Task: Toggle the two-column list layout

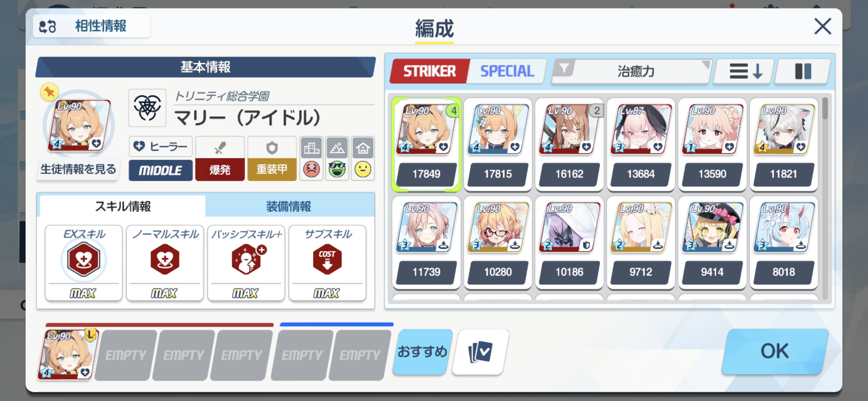Action: pyautogui.click(x=803, y=71)
